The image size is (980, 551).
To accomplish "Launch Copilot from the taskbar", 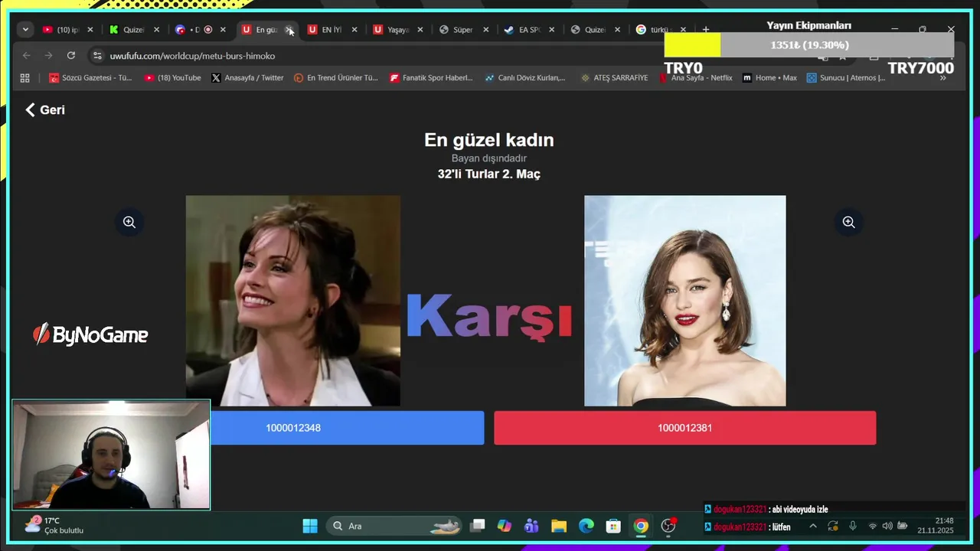I will [x=504, y=526].
